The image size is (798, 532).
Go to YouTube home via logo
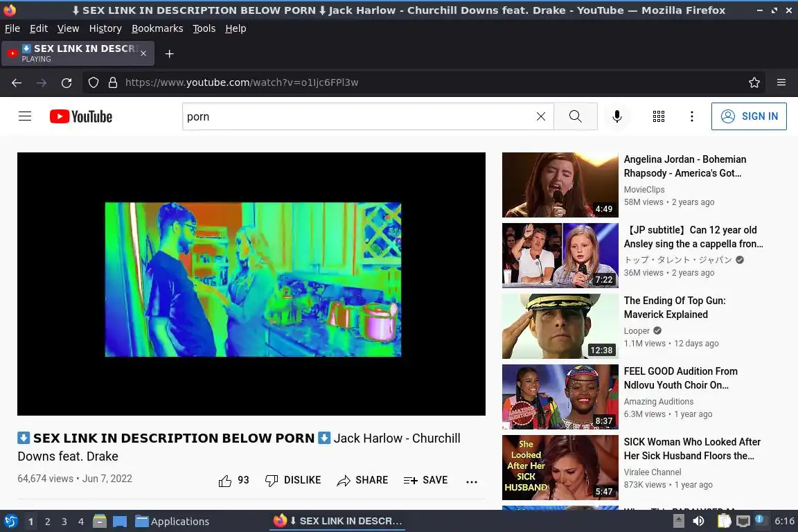[81, 116]
